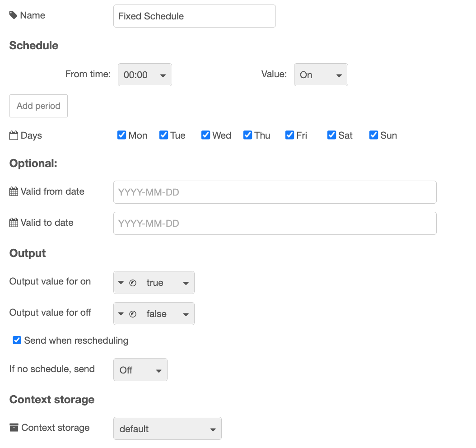Click the Output value for on label
476x448 pixels.
tap(50, 281)
